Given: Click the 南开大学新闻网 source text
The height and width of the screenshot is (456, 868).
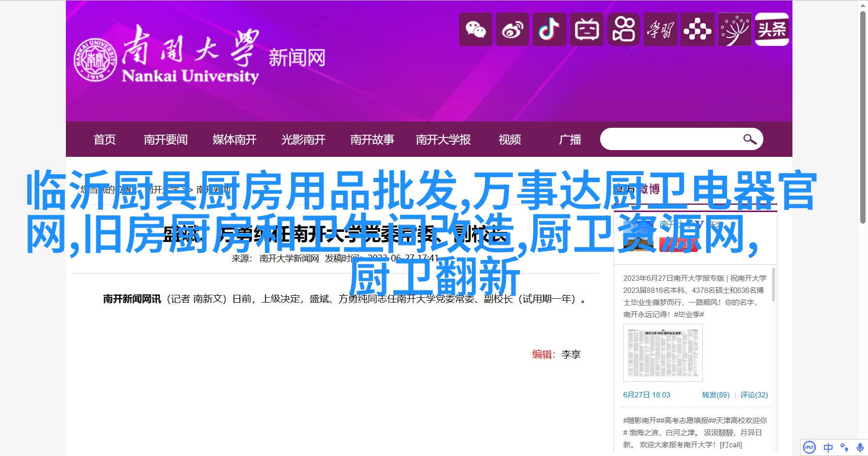Looking at the screenshot, I should click(289, 258).
